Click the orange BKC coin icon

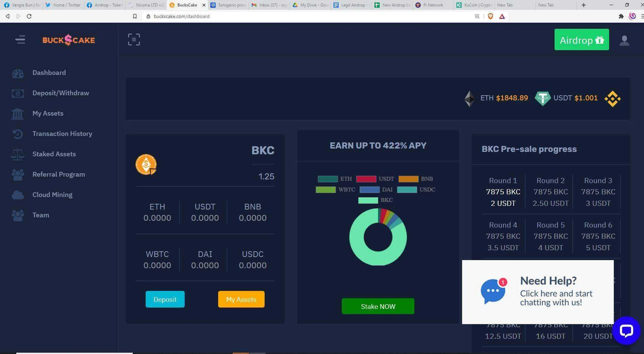point(146,164)
